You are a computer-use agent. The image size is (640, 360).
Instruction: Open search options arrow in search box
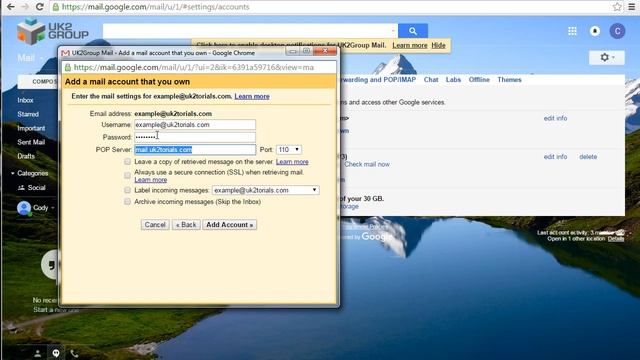click(x=393, y=31)
